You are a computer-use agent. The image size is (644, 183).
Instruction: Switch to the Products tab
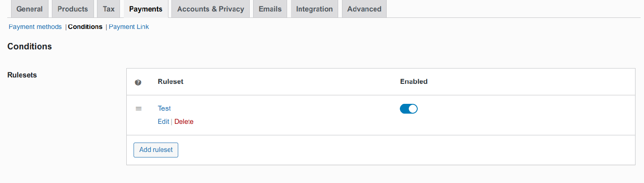(x=73, y=9)
